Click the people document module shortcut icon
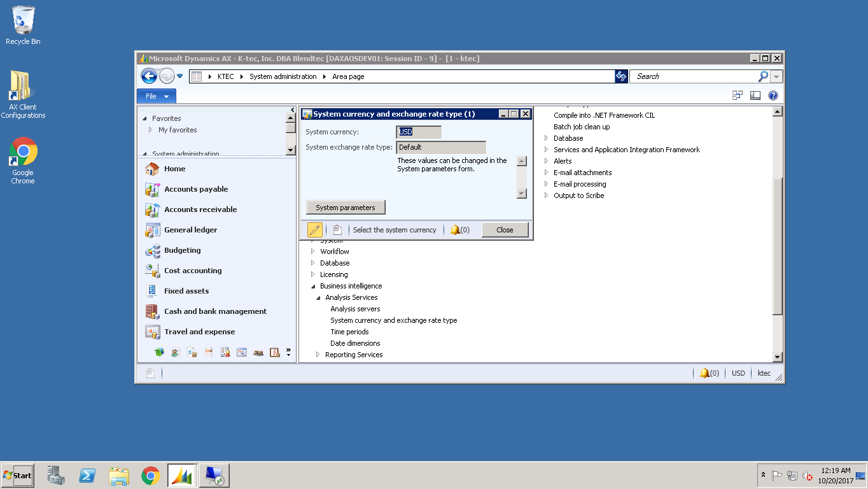The width and height of the screenshot is (868, 489). pos(176,352)
